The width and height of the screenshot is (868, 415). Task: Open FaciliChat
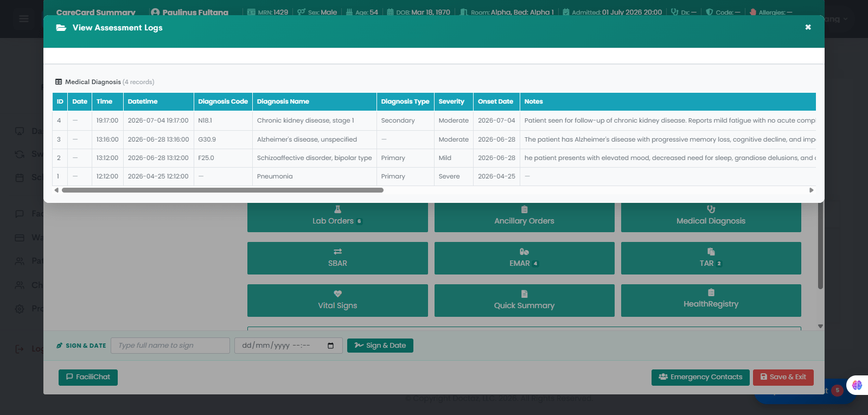coord(88,377)
